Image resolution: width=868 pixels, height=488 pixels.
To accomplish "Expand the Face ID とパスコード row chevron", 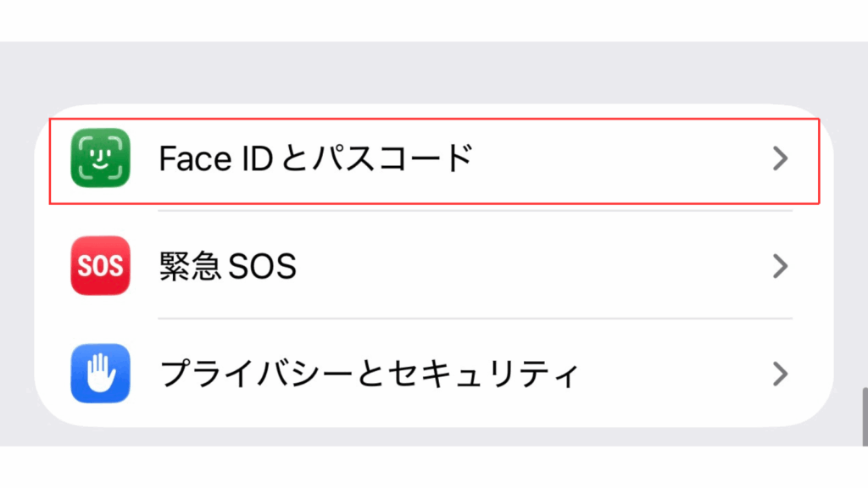I will (781, 159).
